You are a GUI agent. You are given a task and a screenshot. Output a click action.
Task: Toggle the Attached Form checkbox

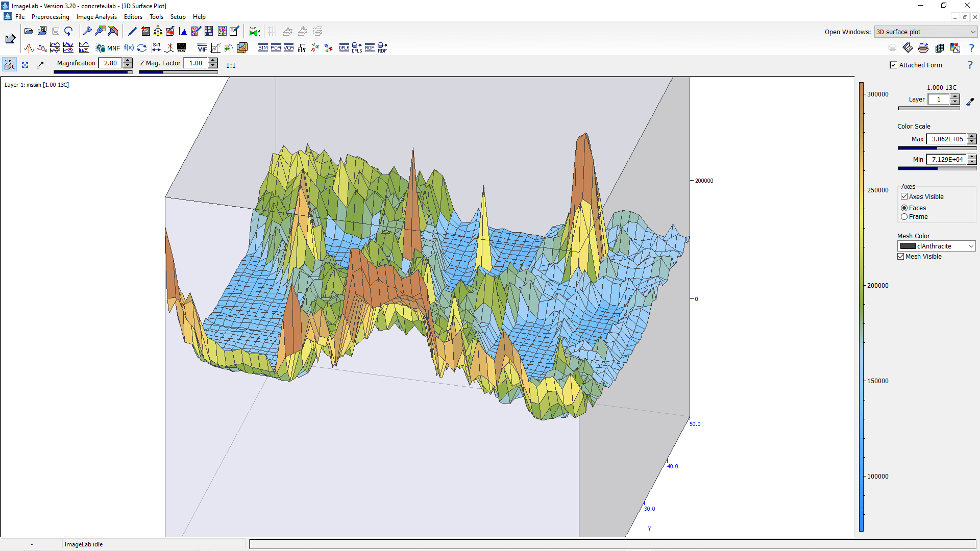coord(893,65)
